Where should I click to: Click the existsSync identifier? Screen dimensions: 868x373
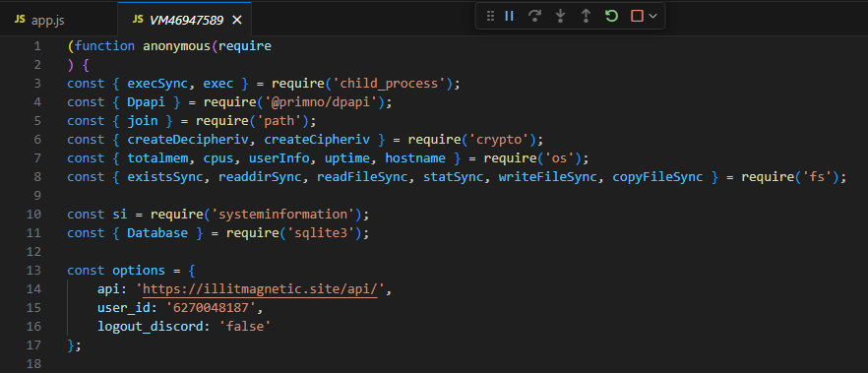(x=165, y=177)
